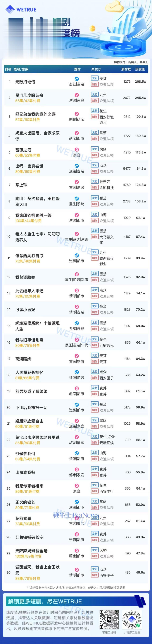Click the 素材数 column header
Image resolution: width=152 pixels, height=644 pixels.
tap(126, 69)
